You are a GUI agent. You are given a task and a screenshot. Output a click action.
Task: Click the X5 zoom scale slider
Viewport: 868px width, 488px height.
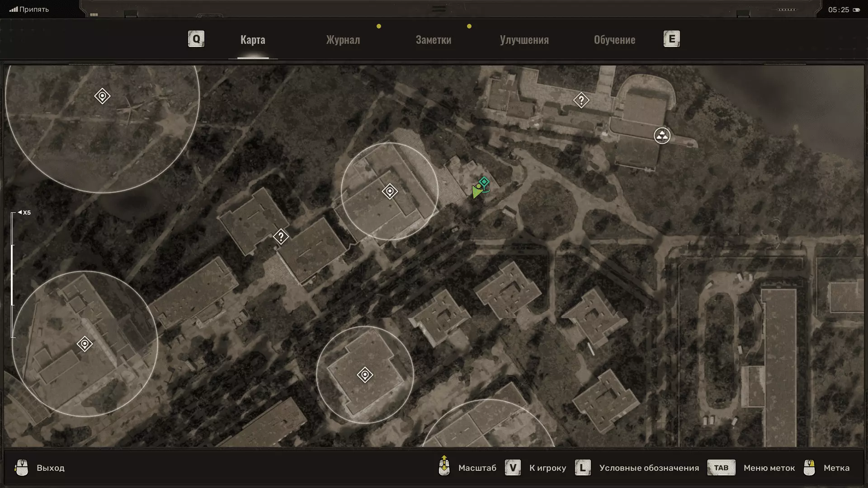pos(13,275)
